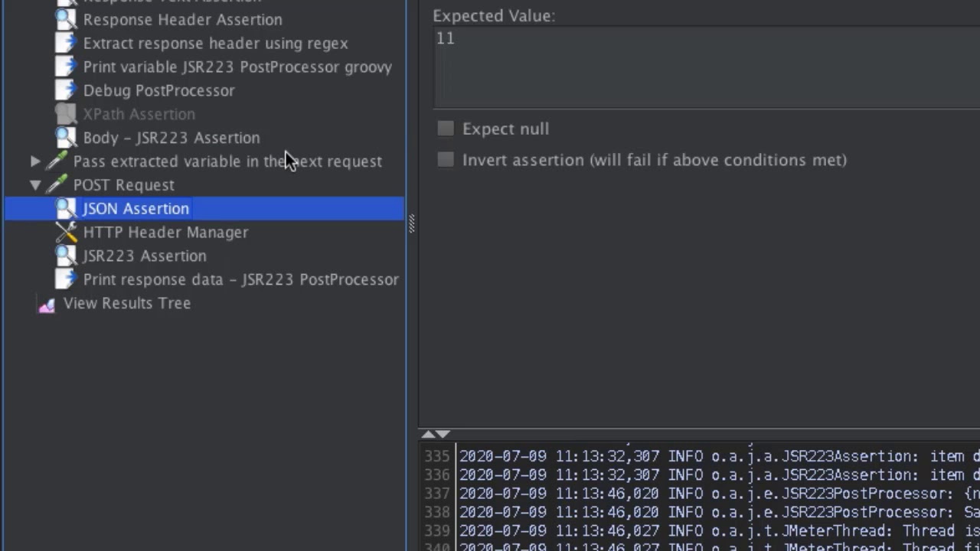Click the JSR223 Assertion magnifier icon
Screen dimensions: 980x551
(x=66, y=256)
